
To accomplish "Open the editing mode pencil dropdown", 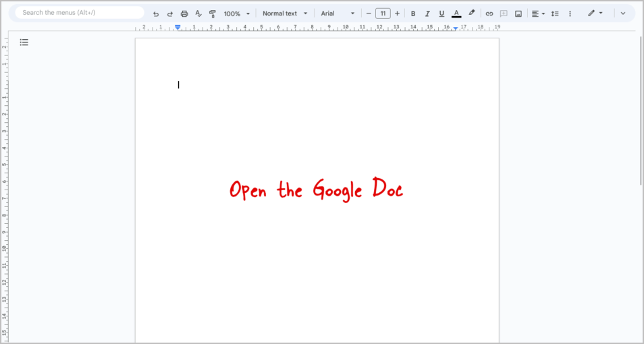I will [x=595, y=13].
